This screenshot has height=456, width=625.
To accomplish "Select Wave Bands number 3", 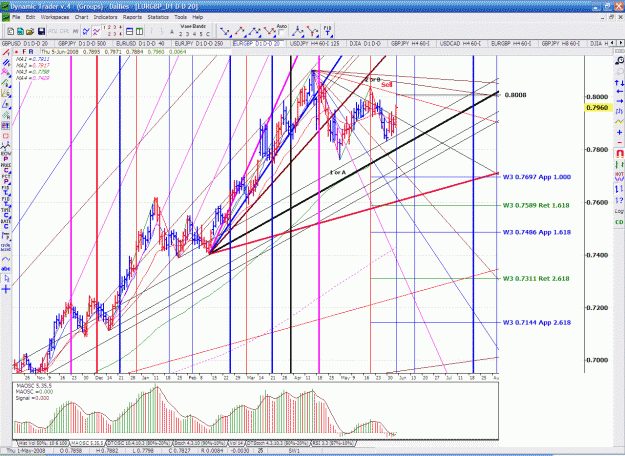I will coord(188,34).
